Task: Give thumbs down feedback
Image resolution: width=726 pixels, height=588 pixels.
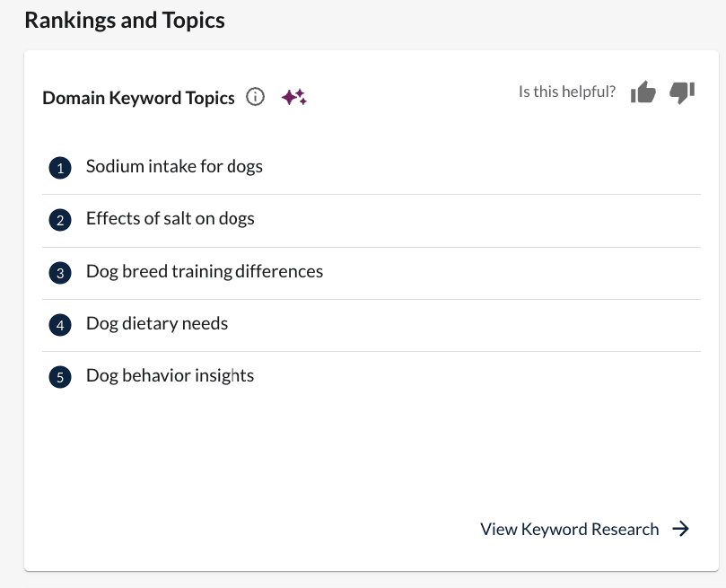Action: coord(683,92)
